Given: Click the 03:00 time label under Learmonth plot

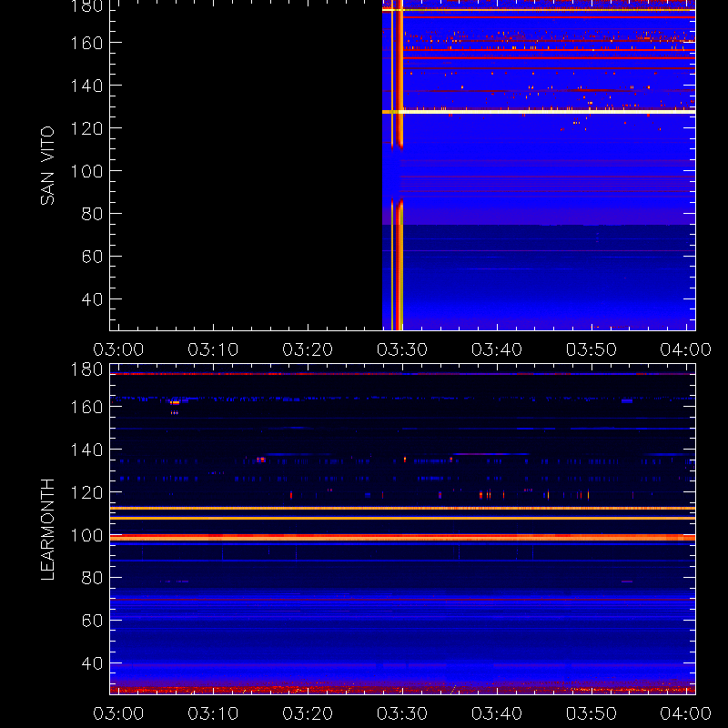Looking at the screenshot, I should tap(118, 713).
